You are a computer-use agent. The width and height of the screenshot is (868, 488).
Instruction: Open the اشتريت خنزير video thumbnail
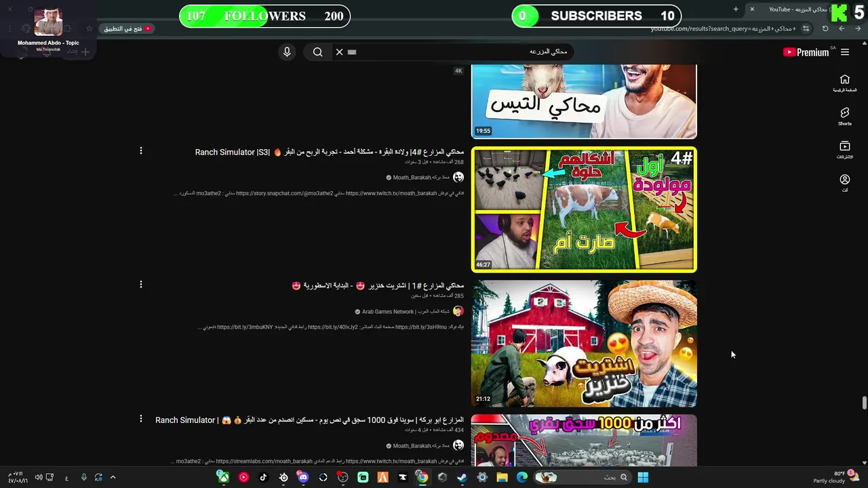click(x=584, y=344)
